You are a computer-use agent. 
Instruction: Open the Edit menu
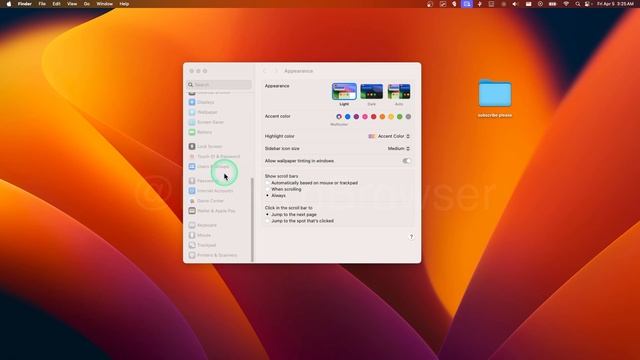(56, 4)
